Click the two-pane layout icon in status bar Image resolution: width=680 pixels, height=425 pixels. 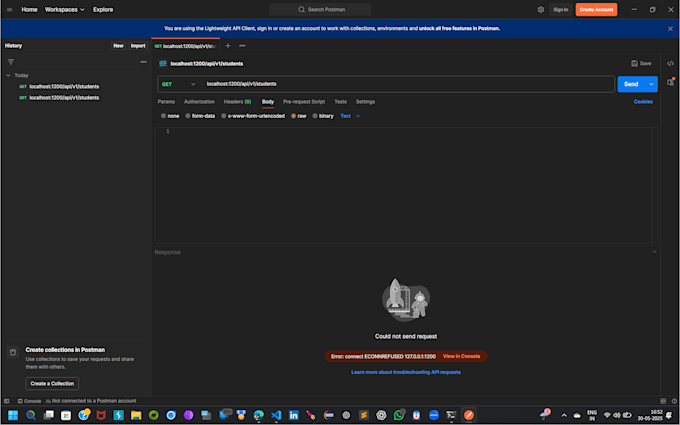coord(663,401)
